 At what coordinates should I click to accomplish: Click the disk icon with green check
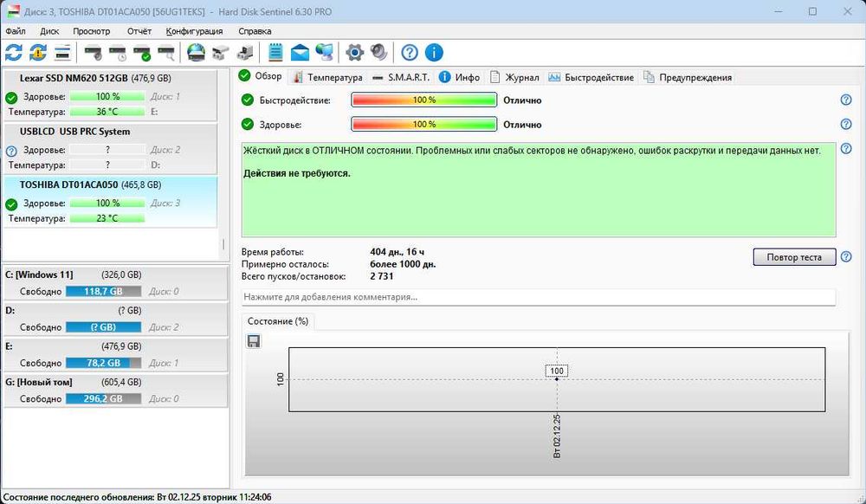[x=141, y=53]
